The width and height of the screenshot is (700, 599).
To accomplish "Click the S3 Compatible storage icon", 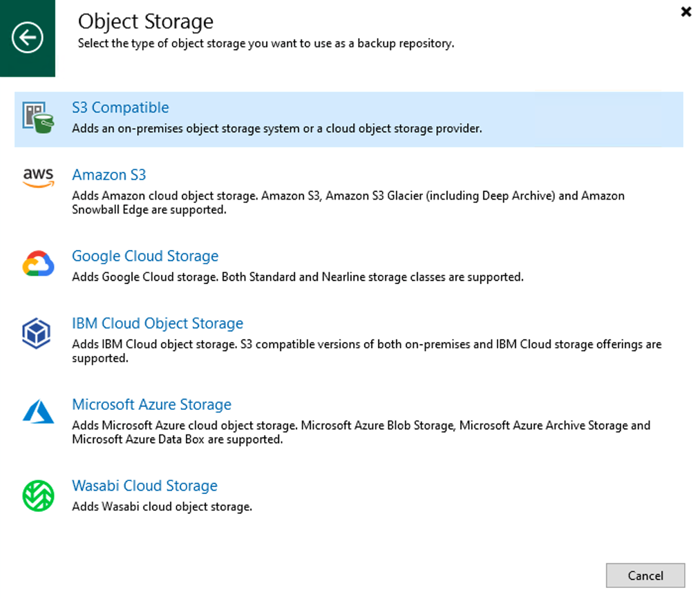I will pos(36,117).
